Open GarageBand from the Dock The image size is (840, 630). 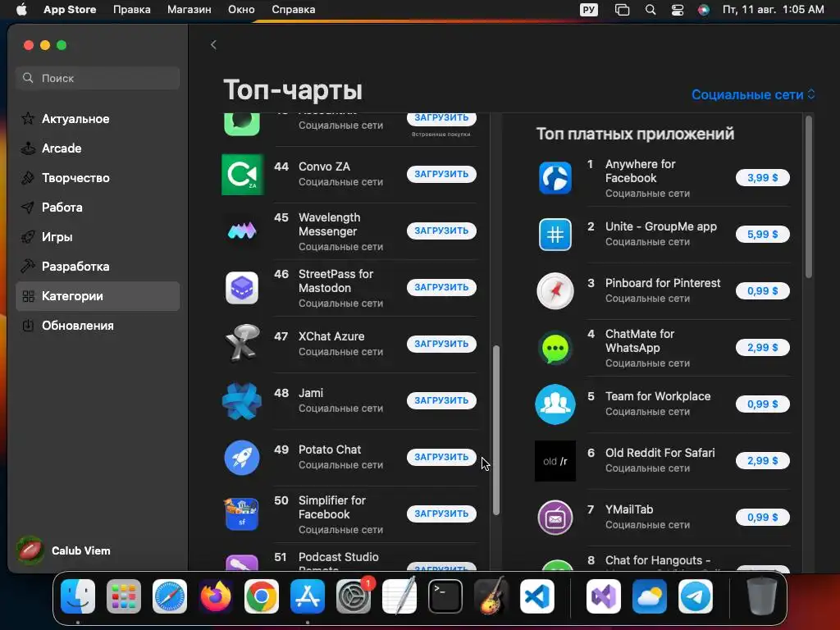tap(491, 596)
